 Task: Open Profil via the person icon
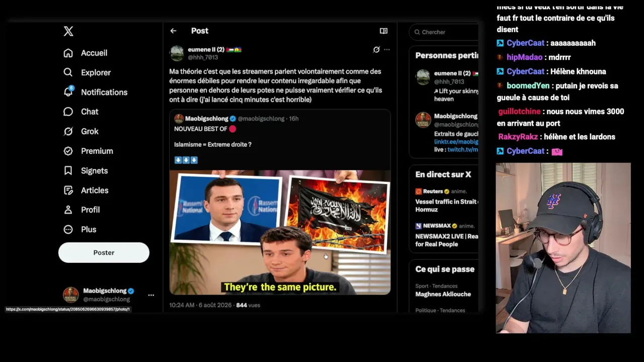tap(68, 210)
